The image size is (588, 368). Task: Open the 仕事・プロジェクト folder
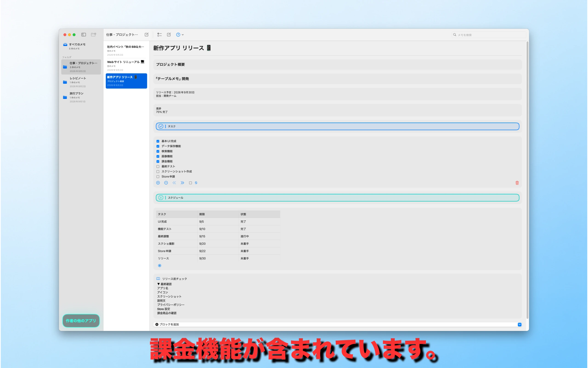81,67
